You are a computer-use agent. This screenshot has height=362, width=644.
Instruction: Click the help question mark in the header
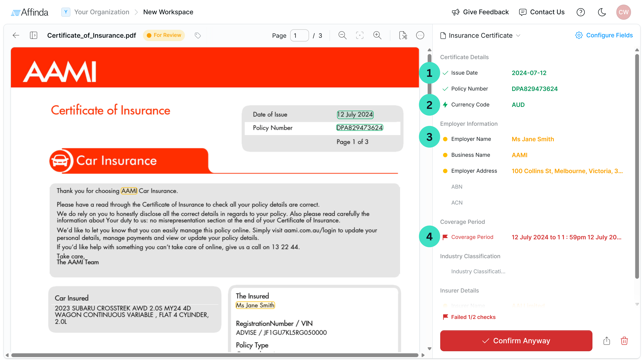click(x=581, y=12)
